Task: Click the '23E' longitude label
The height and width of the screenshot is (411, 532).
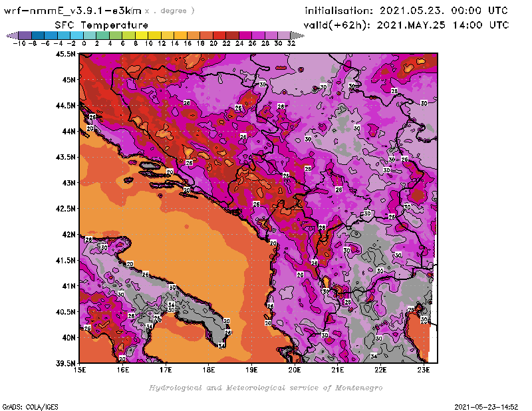Action: tap(424, 370)
